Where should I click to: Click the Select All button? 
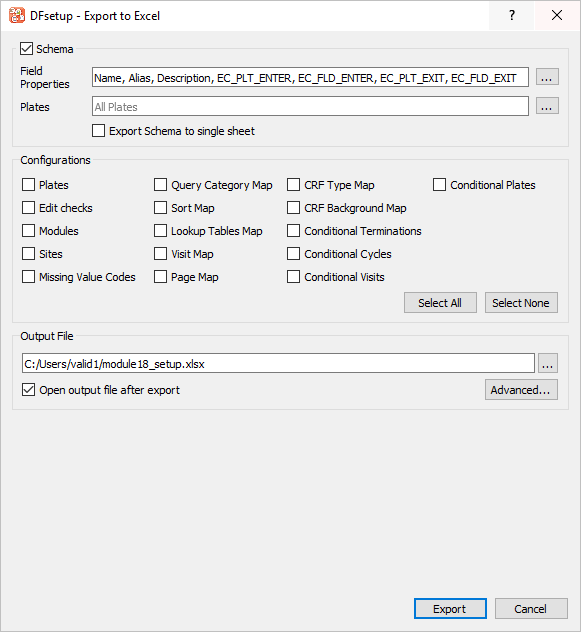440,303
